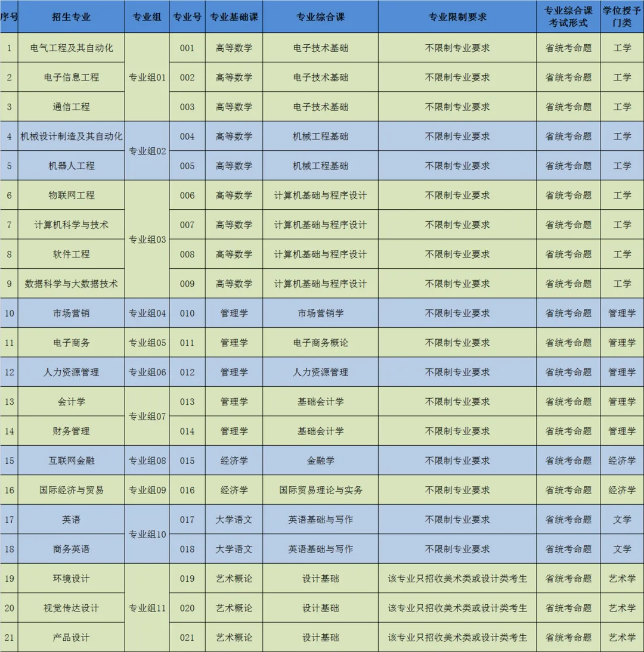Select the 商务英语 major cell
The width and height of the screenshot is (644, 652).
(x=71, y=549)
